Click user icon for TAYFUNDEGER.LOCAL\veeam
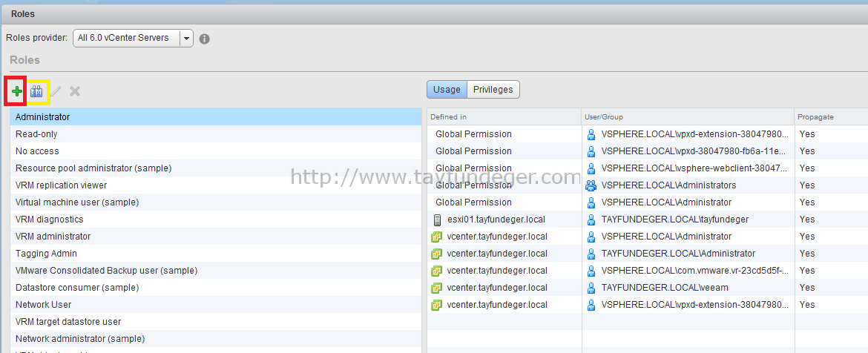The width and height of the screenshot is (868, 353). pos(591,288)
